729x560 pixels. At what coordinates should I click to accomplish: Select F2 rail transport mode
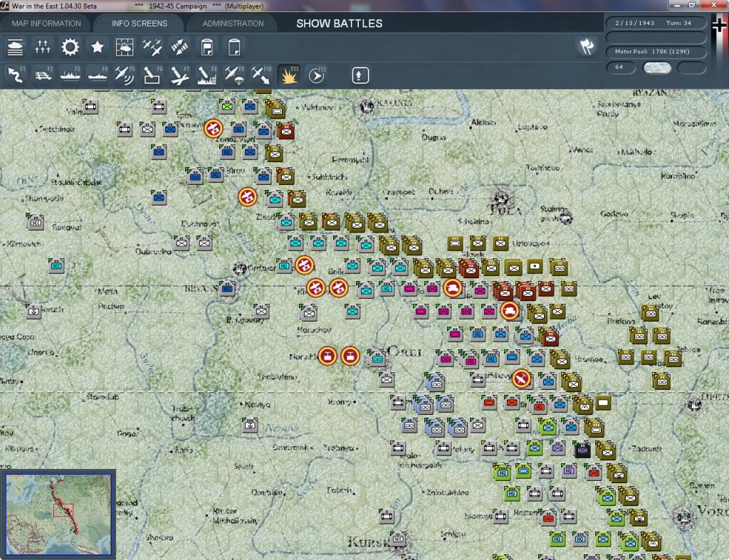(43, 75)
